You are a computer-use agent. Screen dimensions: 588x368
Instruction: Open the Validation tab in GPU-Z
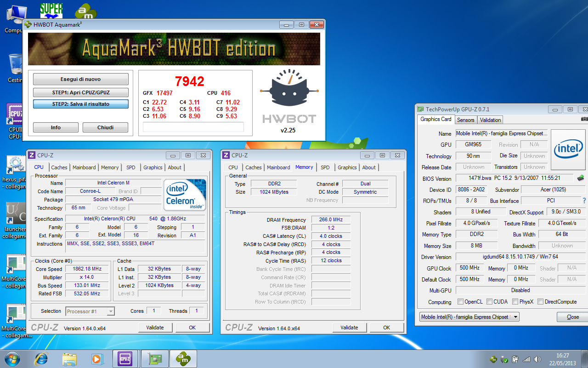point(491,120)
